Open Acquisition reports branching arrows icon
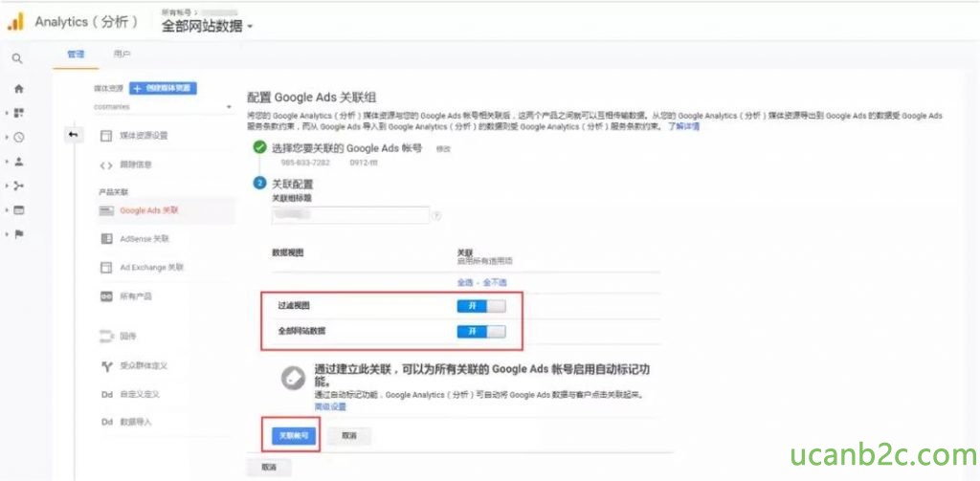980x481 pixels. click(18, 186)
